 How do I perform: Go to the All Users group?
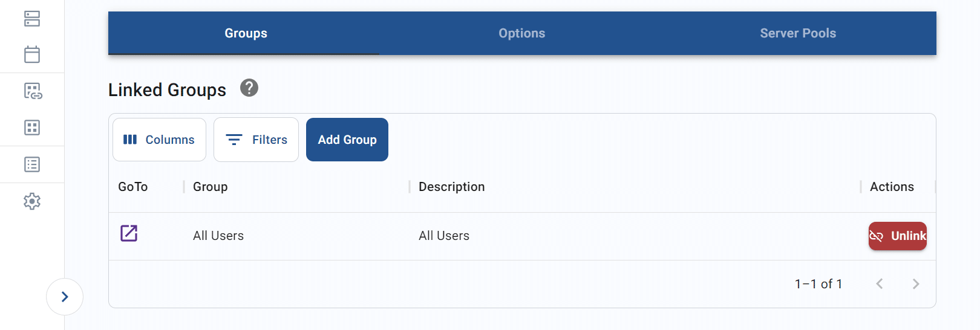pos(129,233)
